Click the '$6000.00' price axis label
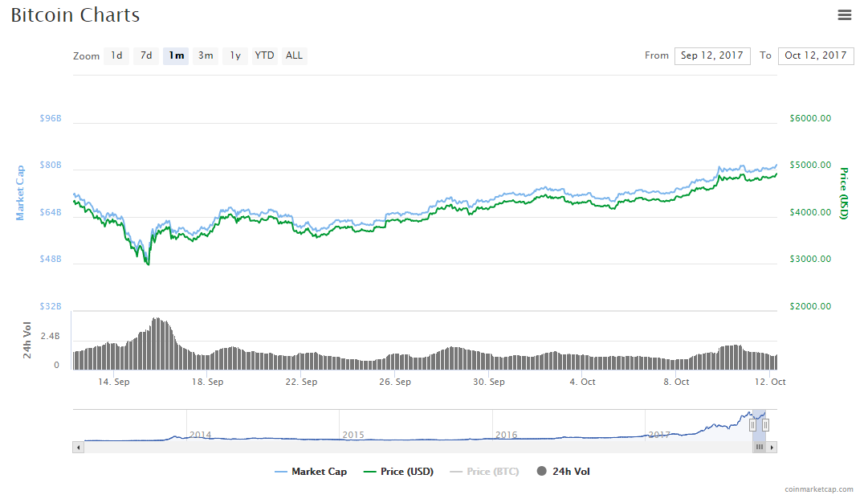This screenshot has width=868, height=495. tap(810, 118)
